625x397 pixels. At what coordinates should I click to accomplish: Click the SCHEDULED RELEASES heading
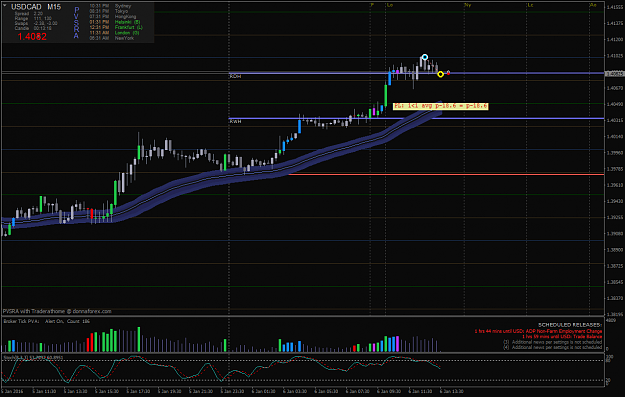570,325
